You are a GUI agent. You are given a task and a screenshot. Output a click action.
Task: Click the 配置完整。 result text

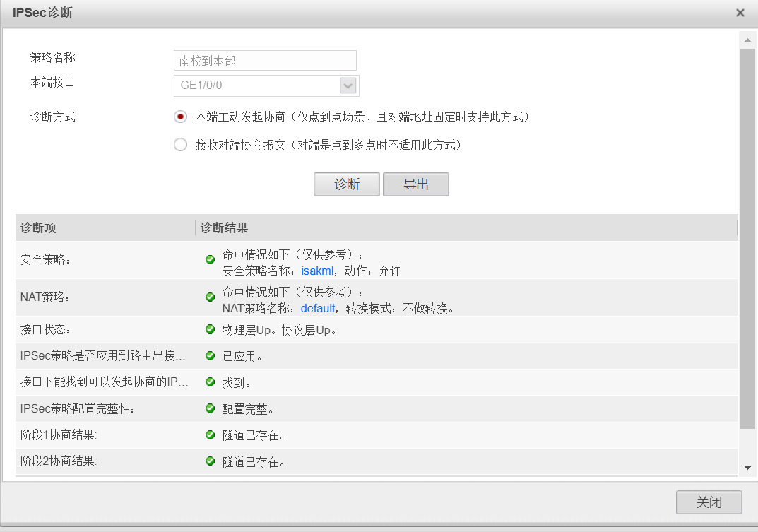[248, 409]
